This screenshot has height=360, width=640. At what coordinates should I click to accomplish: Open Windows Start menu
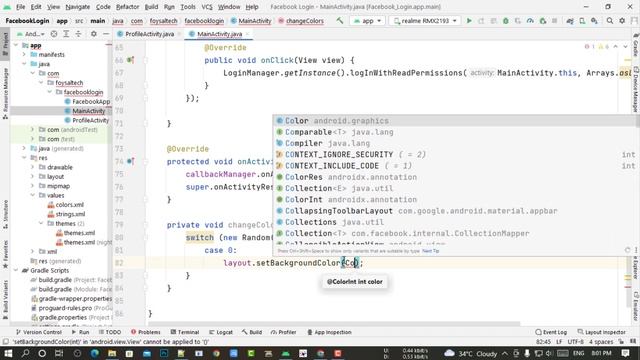coord(8,353)
